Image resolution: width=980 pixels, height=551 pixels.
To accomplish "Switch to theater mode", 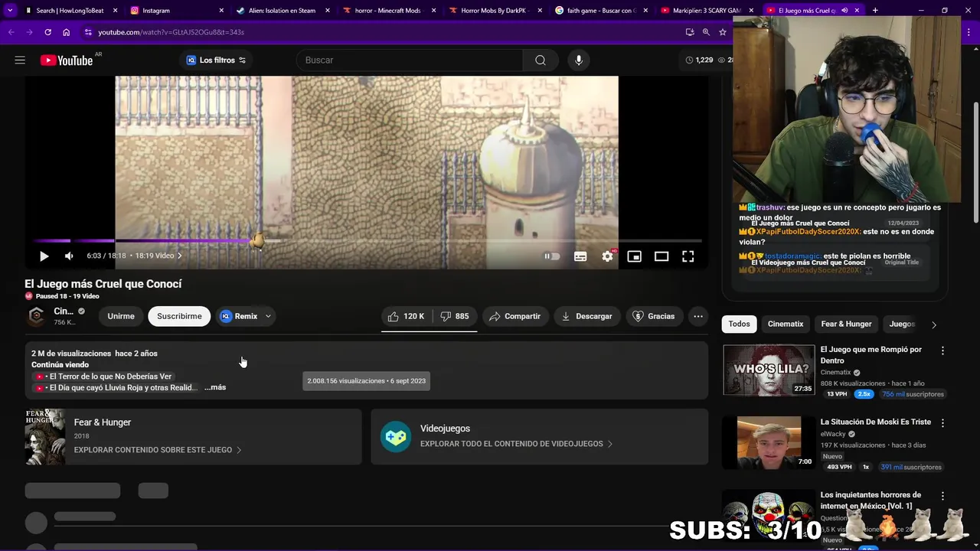I will (661, 256).
